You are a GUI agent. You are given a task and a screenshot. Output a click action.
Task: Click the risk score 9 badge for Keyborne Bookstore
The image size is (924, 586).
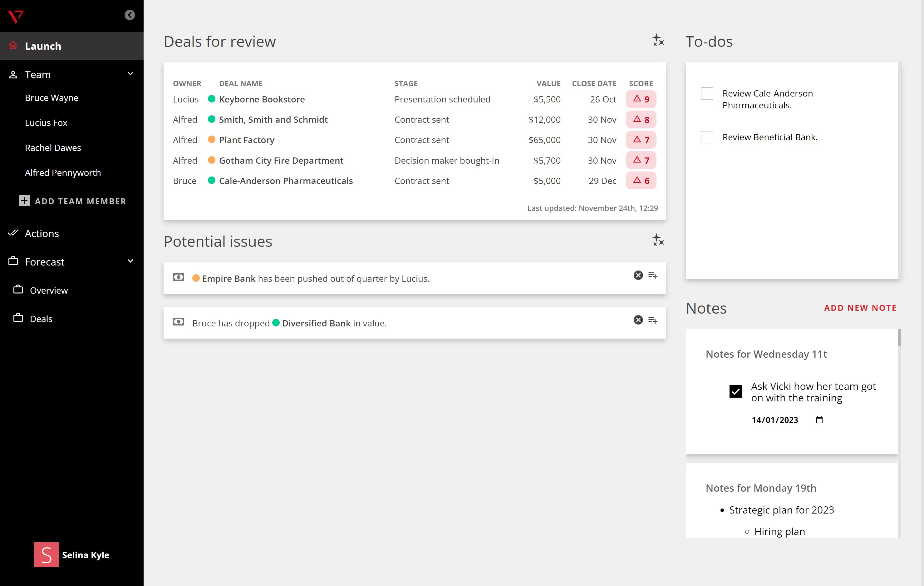(641, 99)
